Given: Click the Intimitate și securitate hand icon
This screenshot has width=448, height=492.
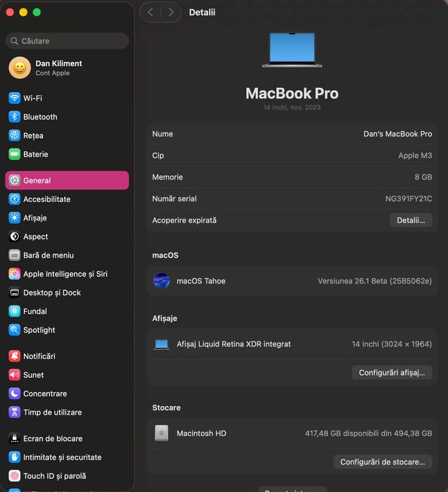Looking at the screenshot, I should 15,458.
